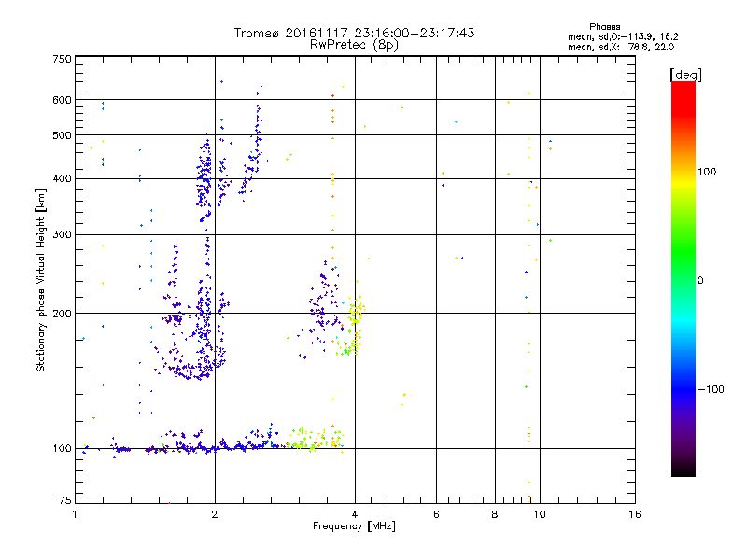Viewport: 747px width, 560px height.
Task: Click the x-axis tick label '2'
Action: coord(215,514)
